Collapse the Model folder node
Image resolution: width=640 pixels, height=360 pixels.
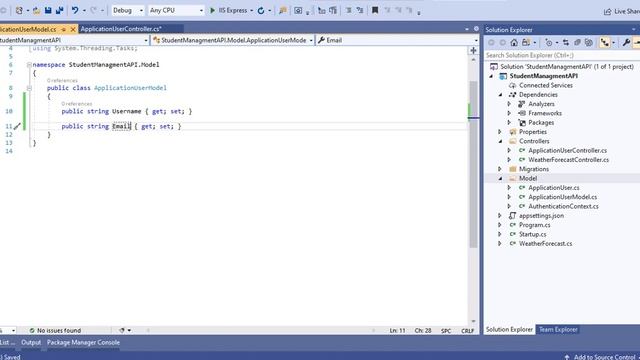tap(500, 178)
